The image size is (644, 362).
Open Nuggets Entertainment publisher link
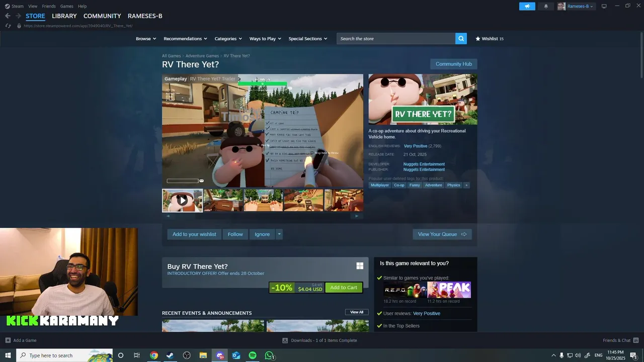(424, 169)
